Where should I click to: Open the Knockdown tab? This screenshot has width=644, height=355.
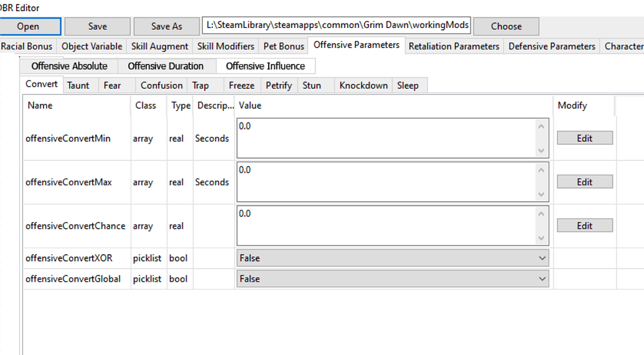[363, 85]
